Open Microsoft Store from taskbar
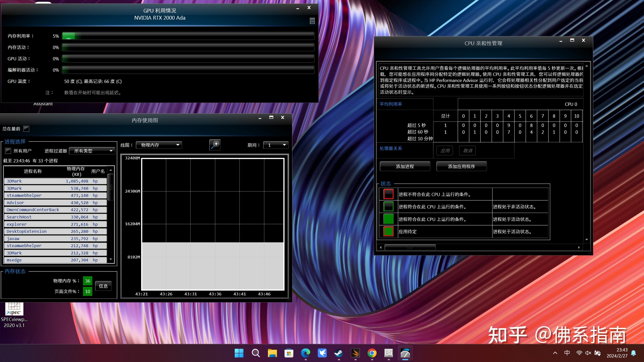Screen dimensions: 644x362 pyautogui.click(x=289, y=353)
